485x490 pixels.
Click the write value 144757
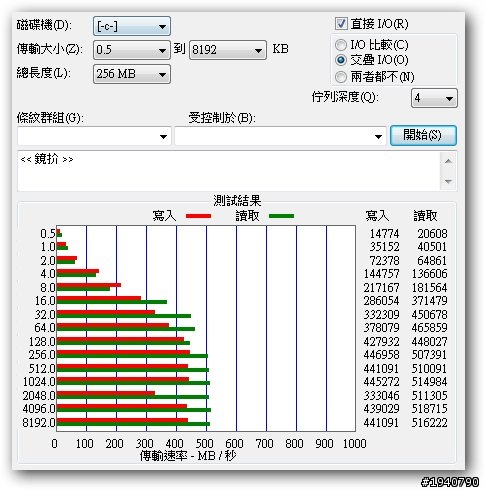point(381,274)
